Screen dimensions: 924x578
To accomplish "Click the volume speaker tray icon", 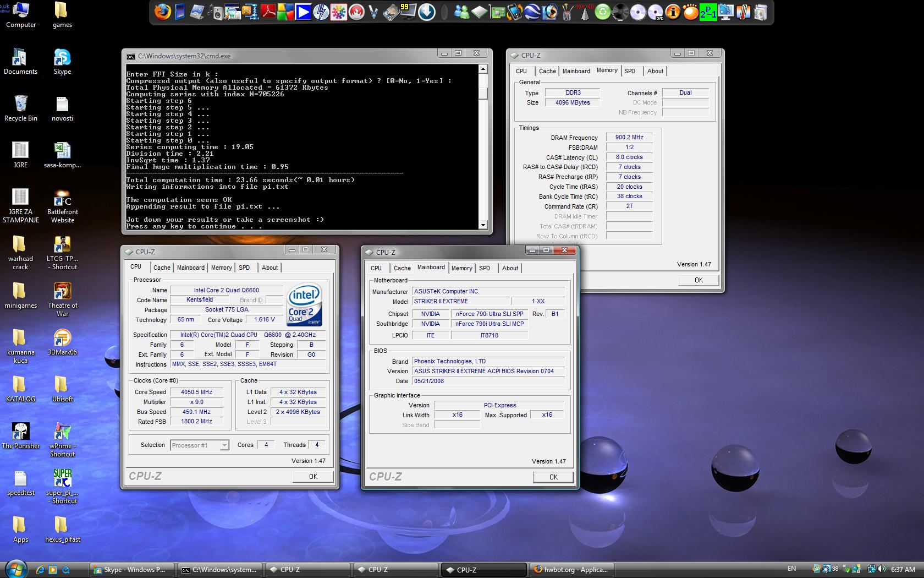I will (x=882, y=569).
